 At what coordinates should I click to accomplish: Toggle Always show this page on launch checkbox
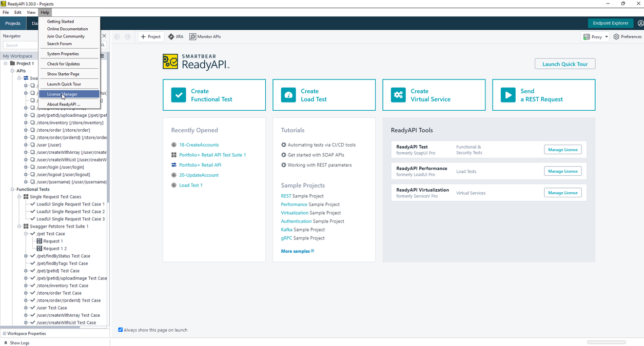[x=121, y=330]
